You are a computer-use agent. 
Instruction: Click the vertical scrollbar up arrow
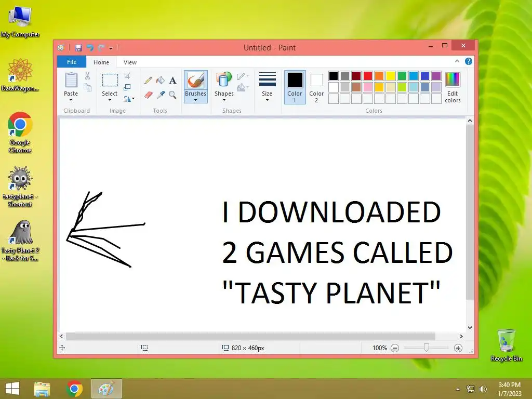[x=470, y=121]
